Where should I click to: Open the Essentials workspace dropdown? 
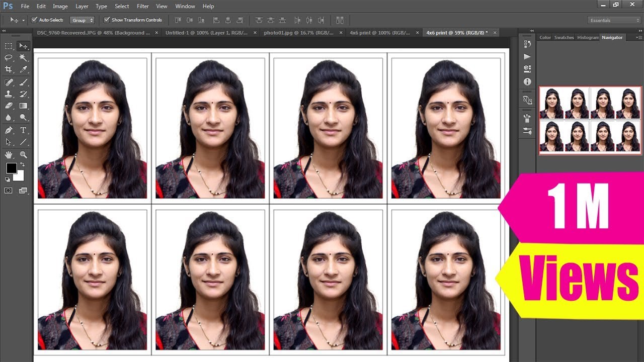(x=614, y=20)
